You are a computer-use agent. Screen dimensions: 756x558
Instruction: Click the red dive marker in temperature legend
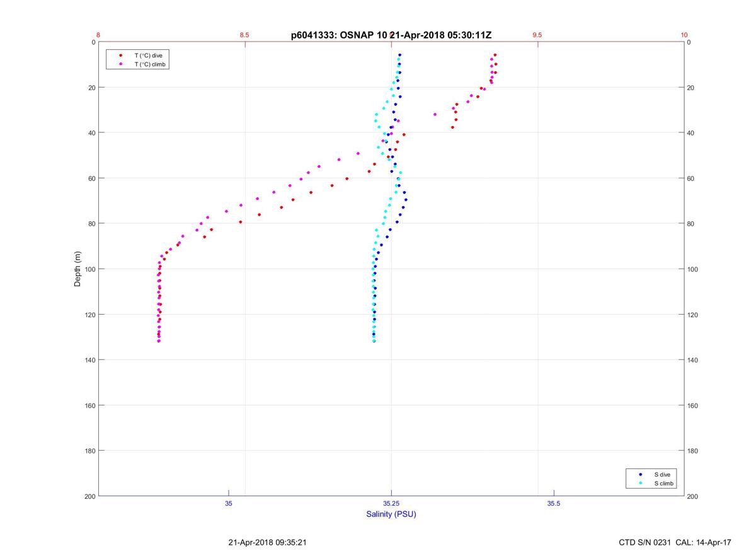pos(120,55)
